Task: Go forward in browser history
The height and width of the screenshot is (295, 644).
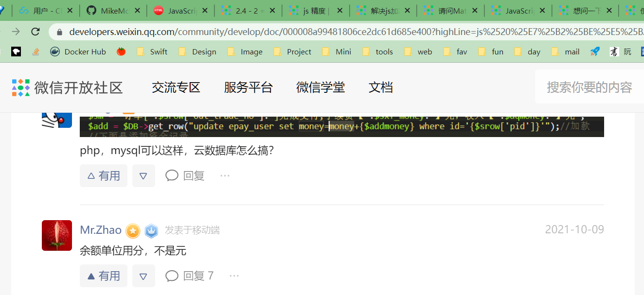Action: pos(16,32)
